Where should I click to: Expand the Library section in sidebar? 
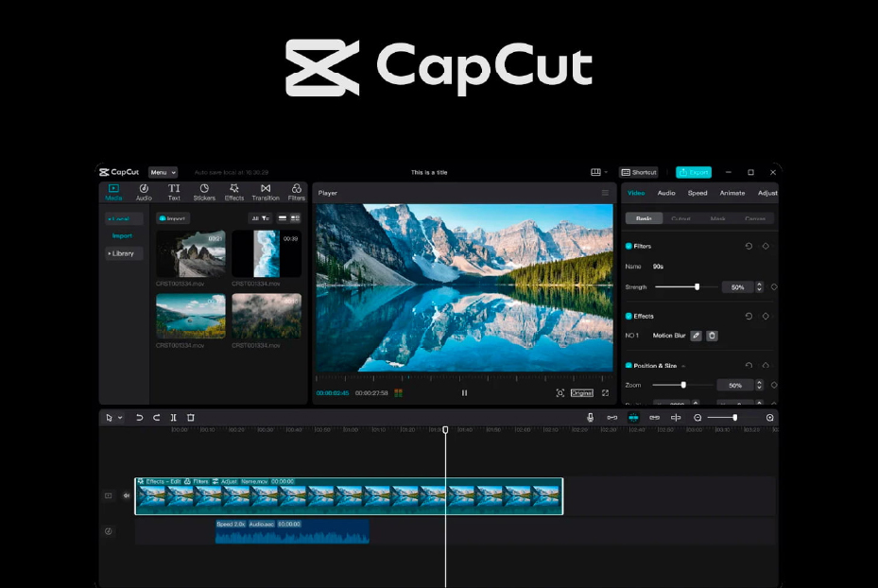coord(122,253)
